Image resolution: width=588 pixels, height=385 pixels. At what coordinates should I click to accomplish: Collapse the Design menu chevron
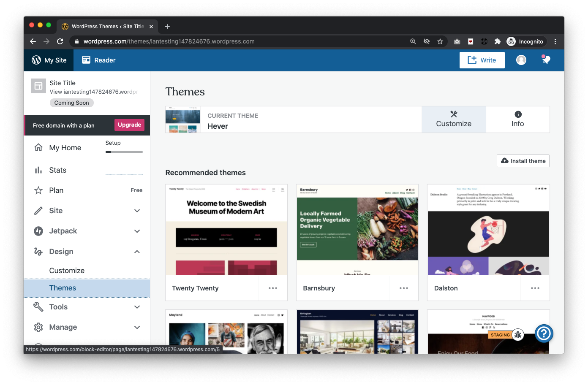(137, 252)
